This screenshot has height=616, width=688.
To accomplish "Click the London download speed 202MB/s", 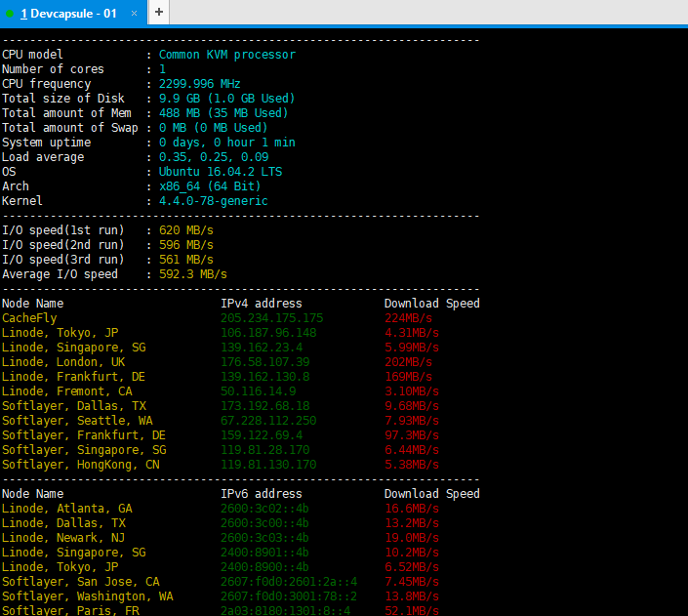I will click(408, 362).
